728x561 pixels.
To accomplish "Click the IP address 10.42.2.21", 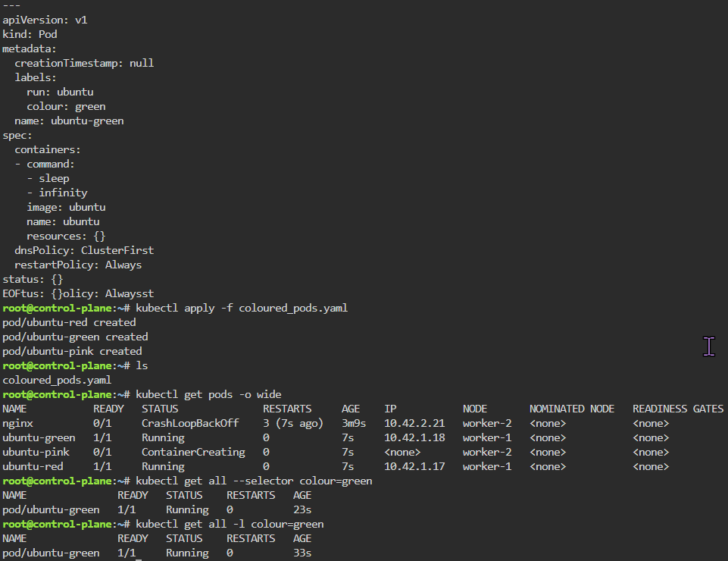I will tap(414, 423).
